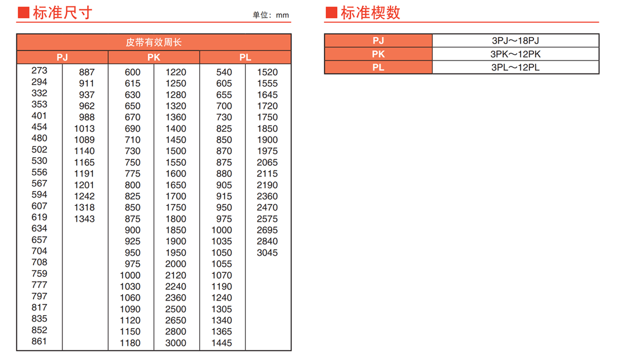Pick the PJ length value 1201
The image size is (624, 364).
tap(84, 185)
